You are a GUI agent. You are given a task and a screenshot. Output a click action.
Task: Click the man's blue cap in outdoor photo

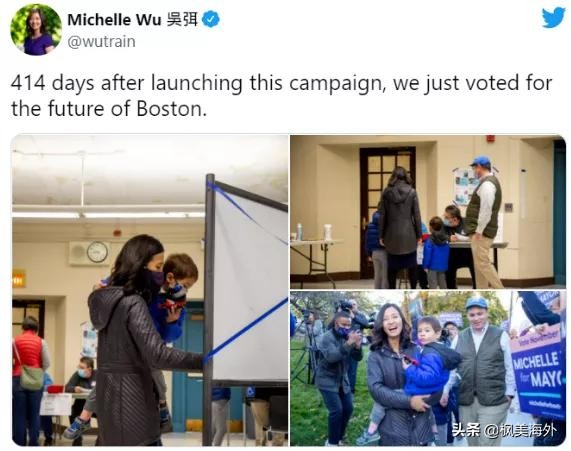(476, 303)
